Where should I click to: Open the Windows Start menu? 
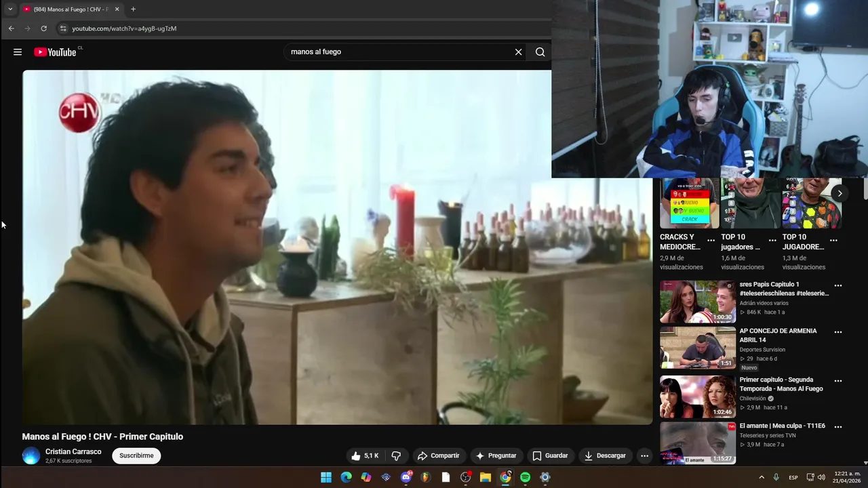click(326, 477)
